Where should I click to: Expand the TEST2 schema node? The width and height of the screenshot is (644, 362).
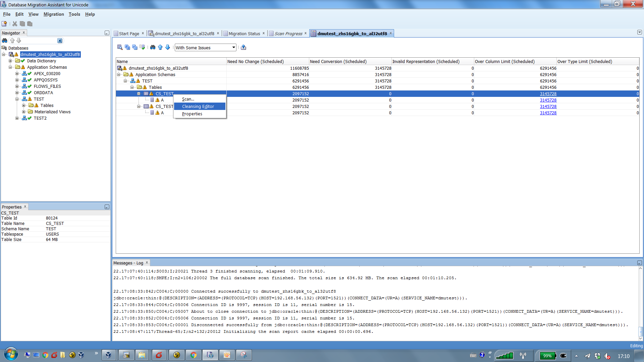click(x=17, y=118)
